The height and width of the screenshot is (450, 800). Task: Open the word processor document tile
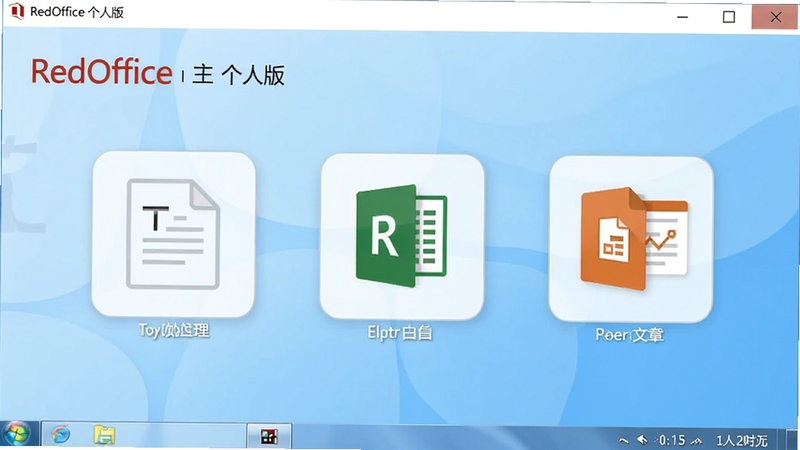173,234
